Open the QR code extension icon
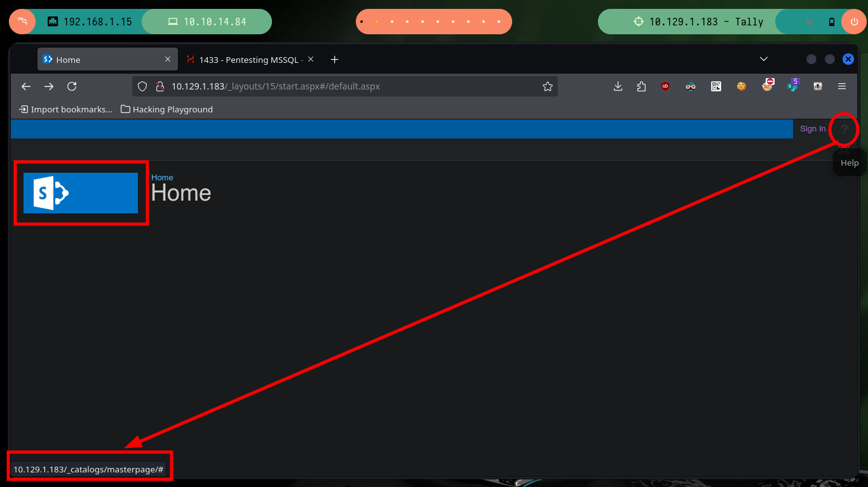Screen dimensions: 868x487 point(716,86)
